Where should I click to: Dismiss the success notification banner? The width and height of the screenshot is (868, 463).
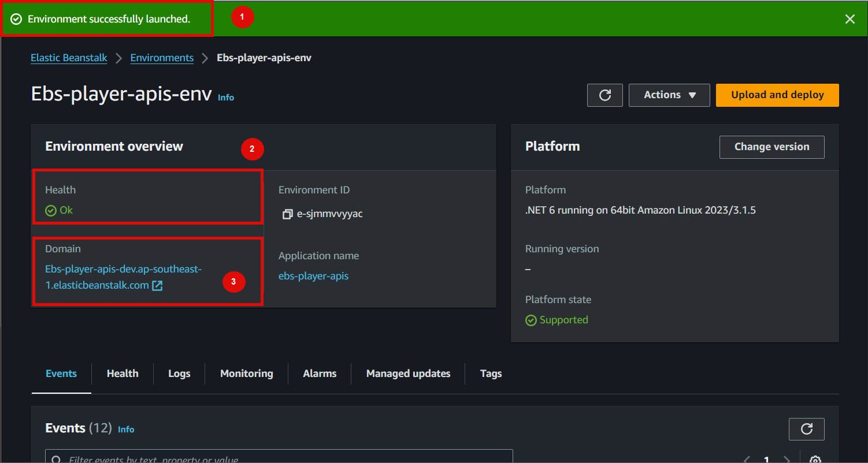[850, 19]
